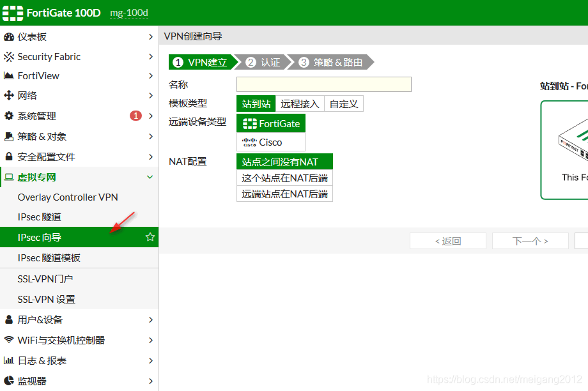The image size is (588, 391).
Task: Click the 网络 move-arrows icon
Action: click(x=8, y=96)
